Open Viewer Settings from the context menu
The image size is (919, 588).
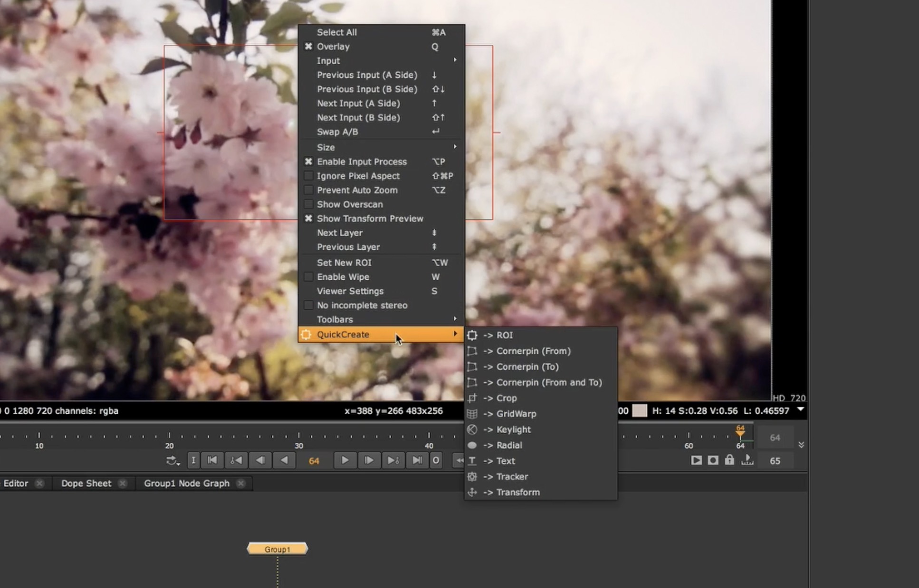(350, 291)
